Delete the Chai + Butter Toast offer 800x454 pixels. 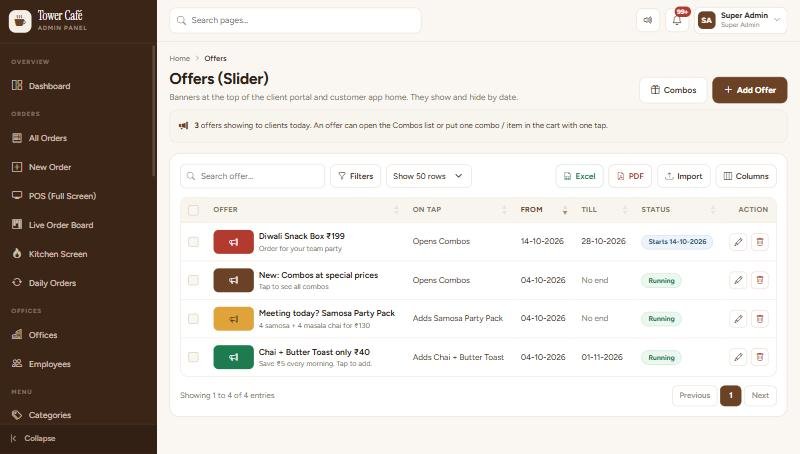(x=760, y=357)
